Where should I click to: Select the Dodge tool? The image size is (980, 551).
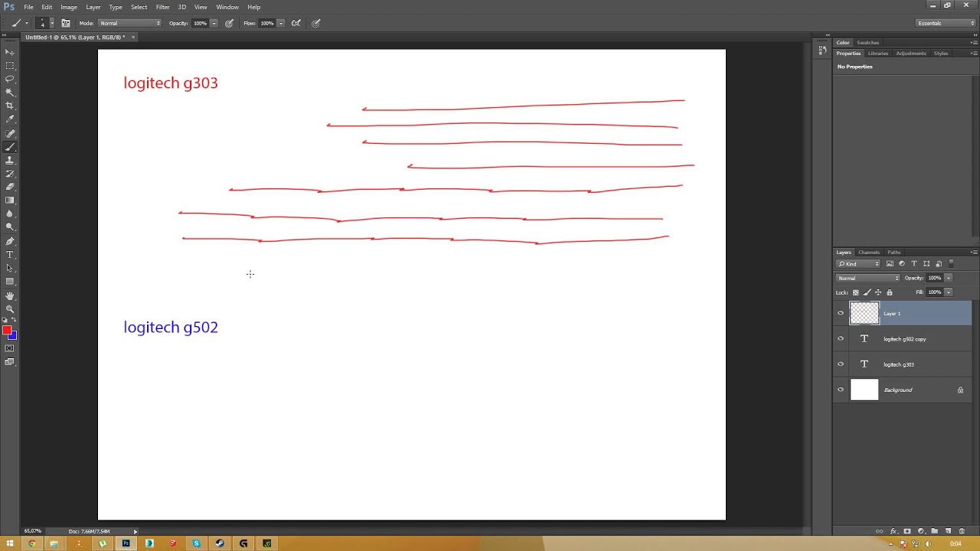click(10, 227)
